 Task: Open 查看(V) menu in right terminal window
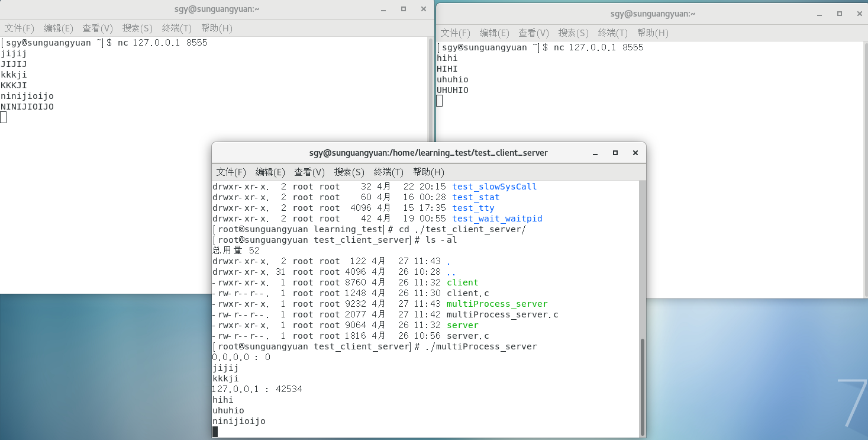[534, 33]
